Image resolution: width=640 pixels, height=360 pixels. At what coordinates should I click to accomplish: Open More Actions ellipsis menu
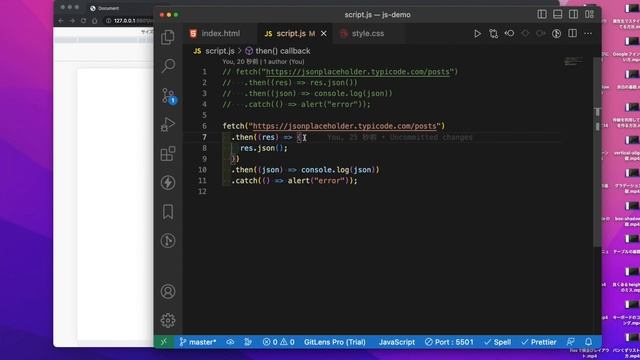(x=588, y=33)
